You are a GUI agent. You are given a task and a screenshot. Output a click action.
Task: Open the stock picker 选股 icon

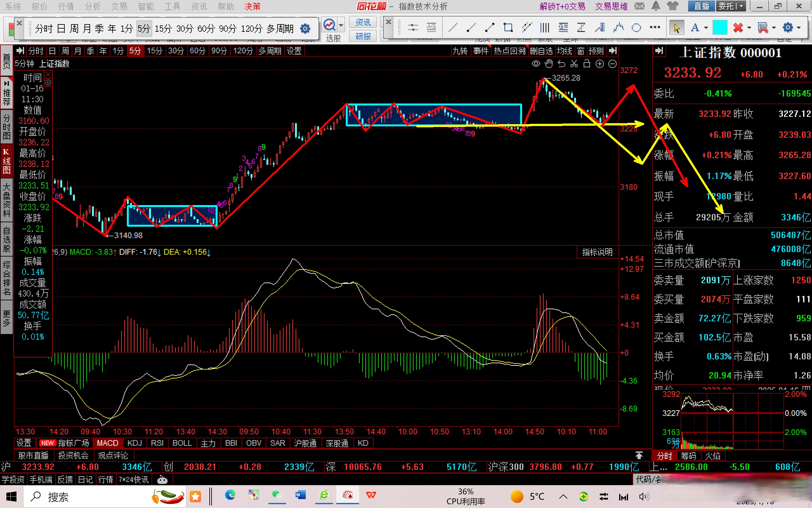(x=330, y=25)
